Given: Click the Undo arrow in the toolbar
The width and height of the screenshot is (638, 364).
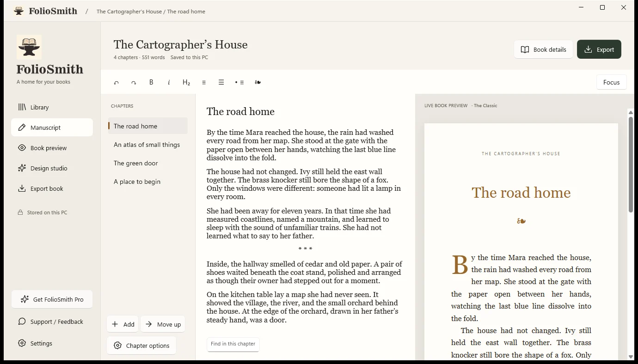Looking at the screenshot, I should tap(117, 82).
